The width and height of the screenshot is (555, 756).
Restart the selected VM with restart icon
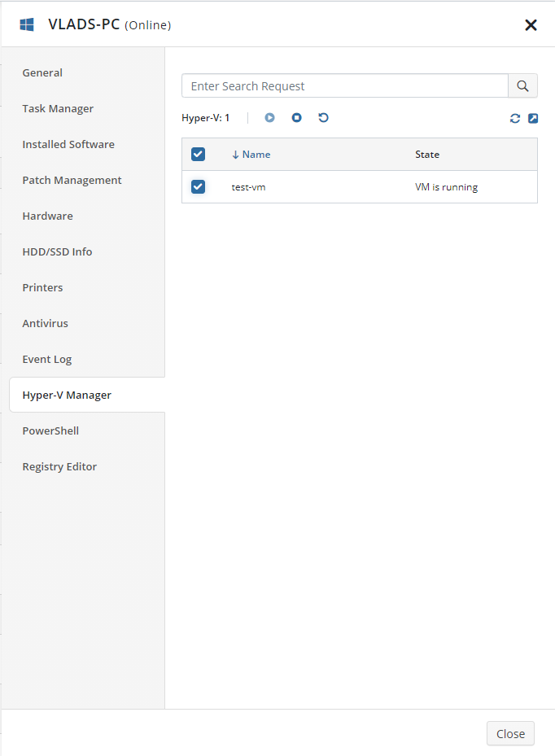click(x=323, y=118)
